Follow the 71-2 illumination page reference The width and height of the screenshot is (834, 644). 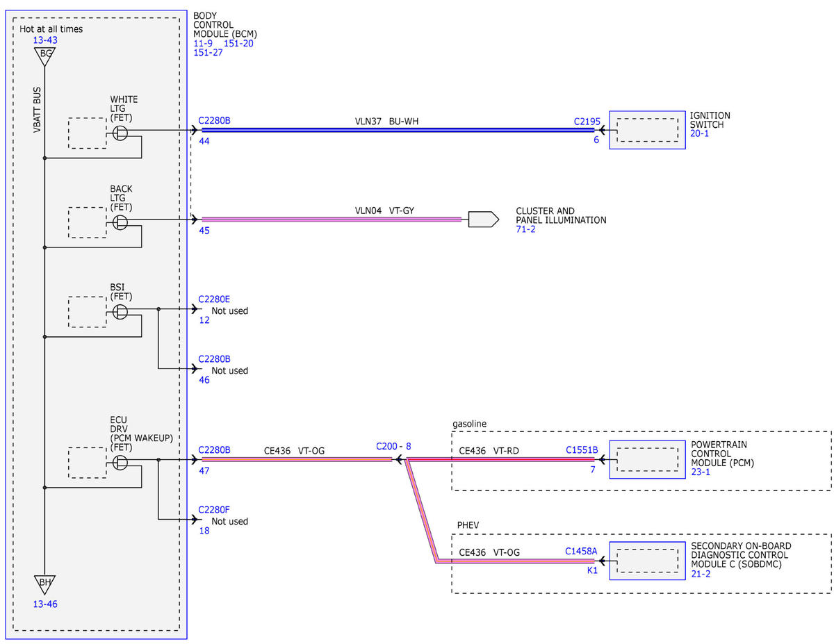pos(525,229)
